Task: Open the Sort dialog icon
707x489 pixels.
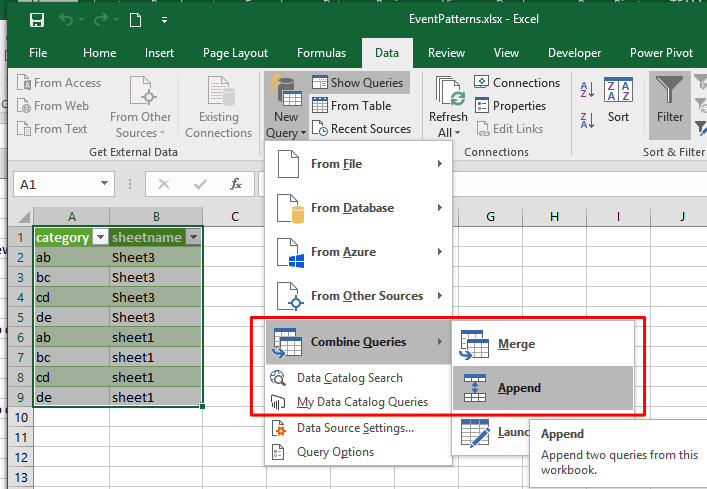Action: click(x=618, y=89)
